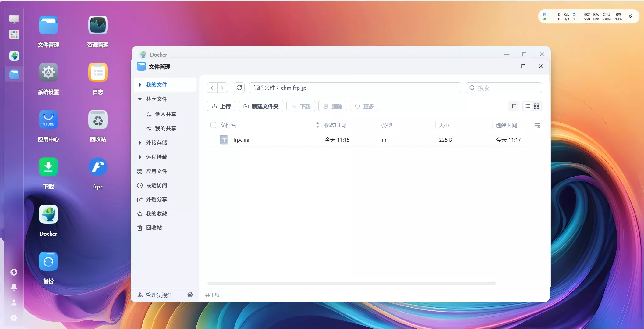Screen dimensions: 644x329
Task: Create a new folder via 新建文件夹
Action: click(261, 106)
